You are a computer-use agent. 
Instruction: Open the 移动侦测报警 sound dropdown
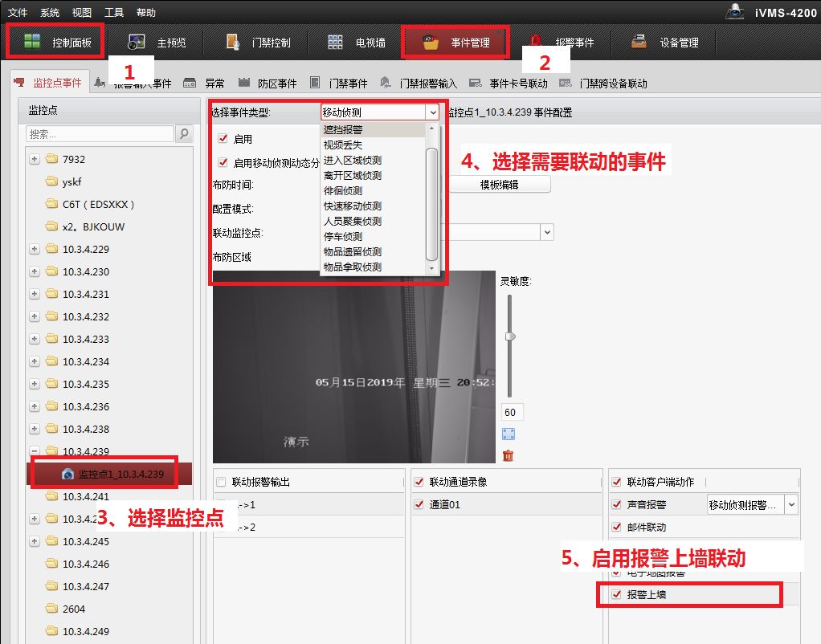(x=791, y=504)
